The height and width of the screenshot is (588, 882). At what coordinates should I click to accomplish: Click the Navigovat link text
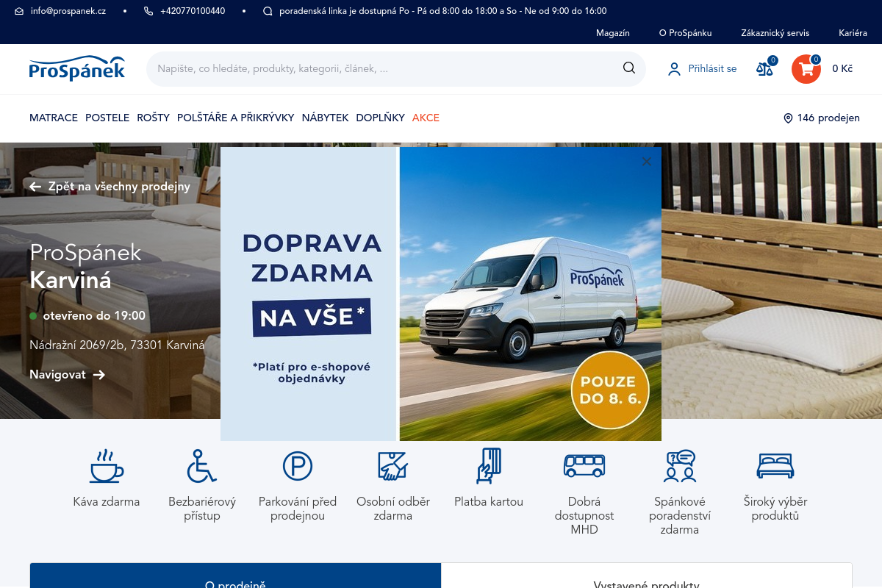(x=57, y=375)
